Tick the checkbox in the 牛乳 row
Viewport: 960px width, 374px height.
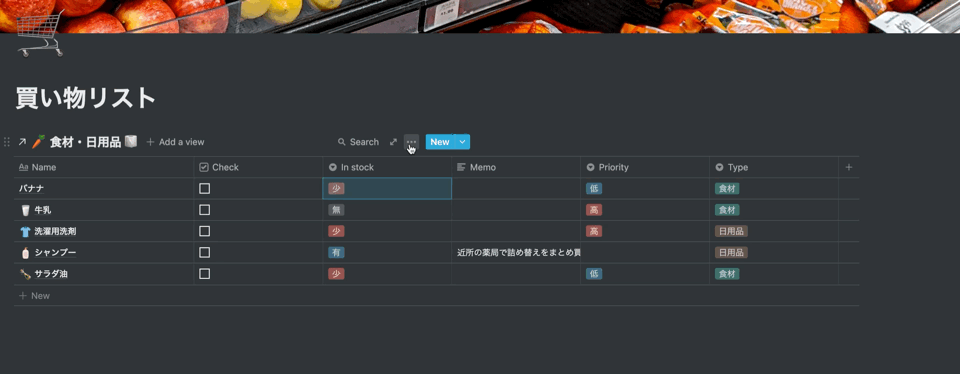coord(204,210)
